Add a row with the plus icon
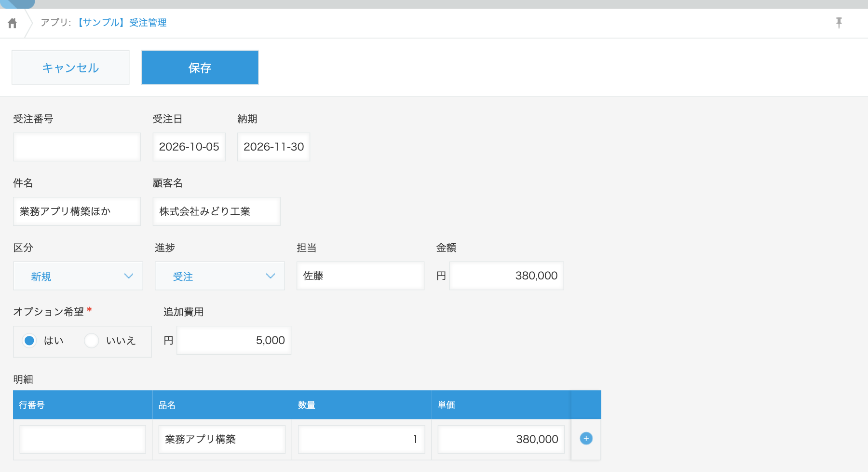This screenshot has height=472, width=868. [x=586, y=439]
